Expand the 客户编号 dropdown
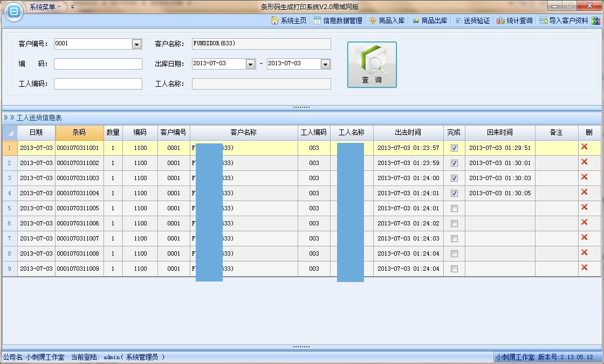The image size is (604, 364). [x=136, y=44]
